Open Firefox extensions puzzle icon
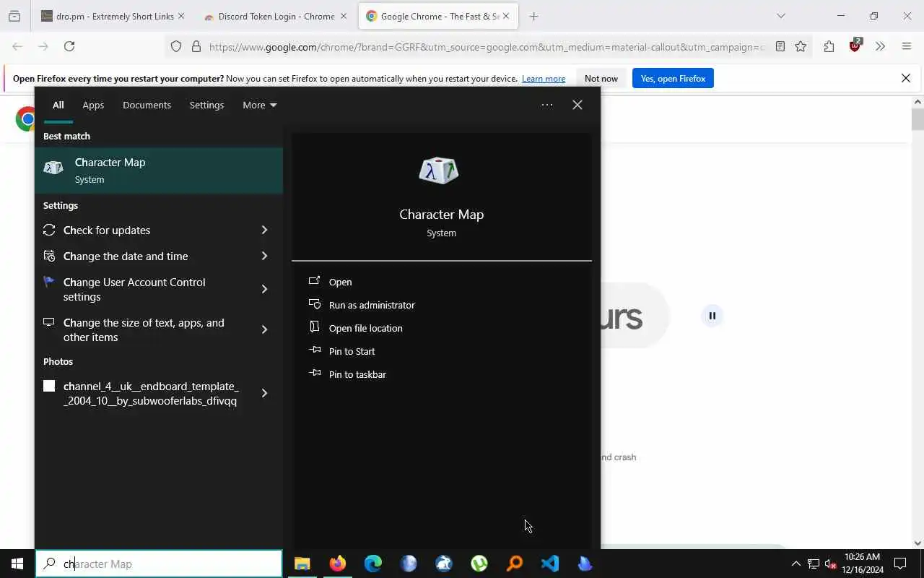Screen dimensions: 924x578 click(829, 46)
